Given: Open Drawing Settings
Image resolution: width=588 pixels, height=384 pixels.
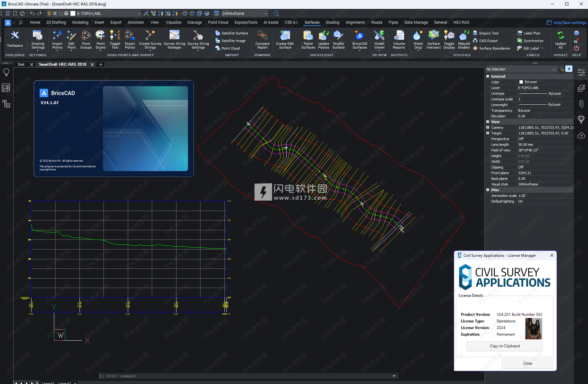Looking at the screenshot, I should click(x=38, y=40).
